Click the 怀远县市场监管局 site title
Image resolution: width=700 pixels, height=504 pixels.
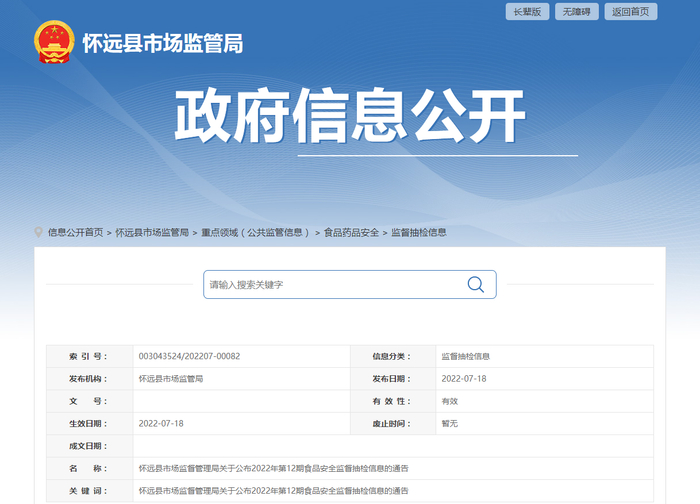(x=163, y=43)
